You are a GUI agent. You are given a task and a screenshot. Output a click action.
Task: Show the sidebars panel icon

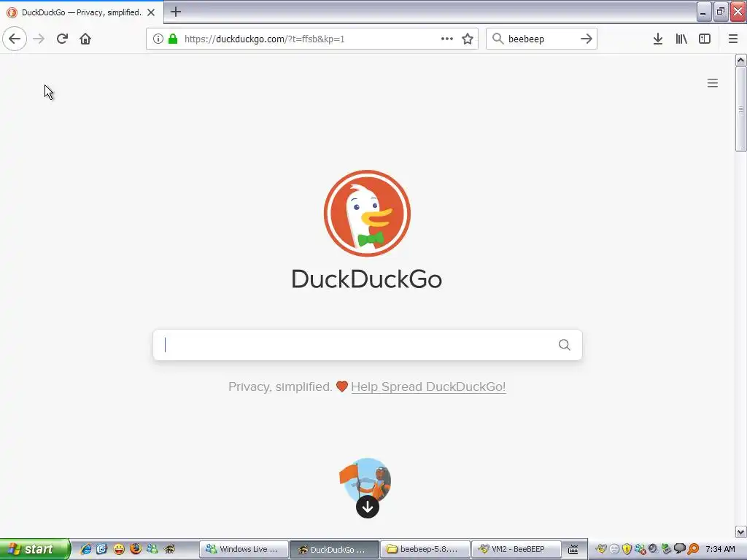[705, 39]
